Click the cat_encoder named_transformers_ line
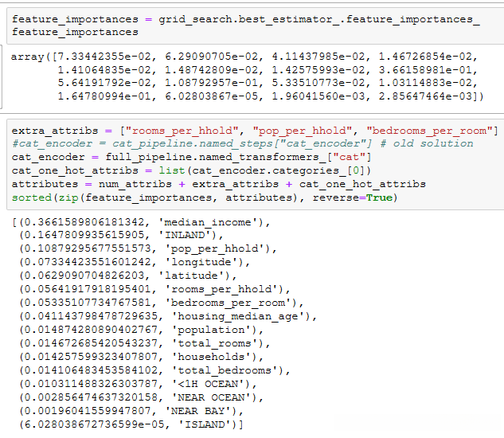Image resolution: width=504 pixels, height=438 pixels. (192, 157)
